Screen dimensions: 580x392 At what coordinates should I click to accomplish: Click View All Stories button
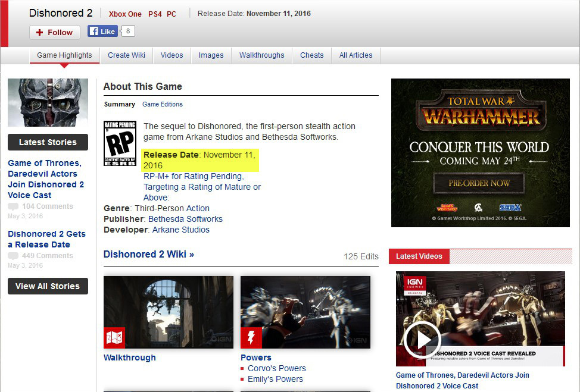coord(48,286)
